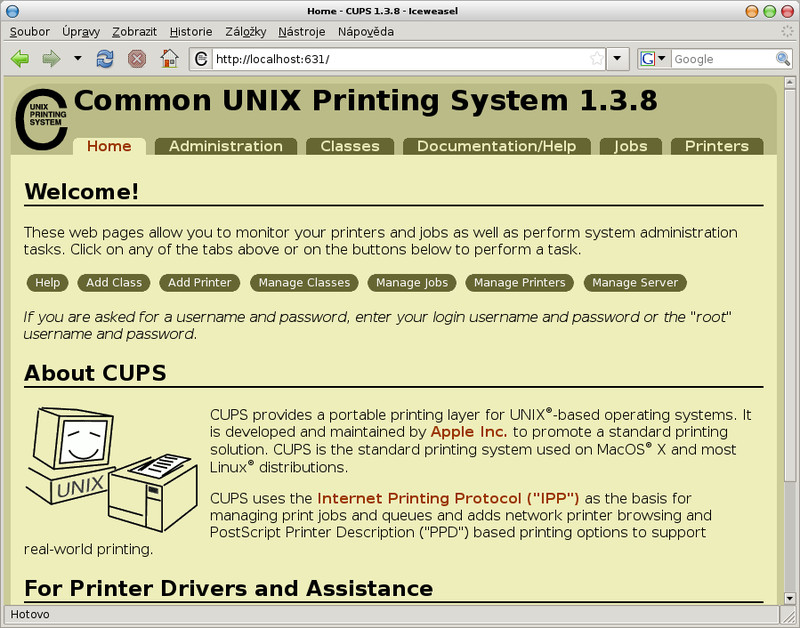Open the Soubor menu
This screenshot has width=800, height=628.
[x=30, y=32]
